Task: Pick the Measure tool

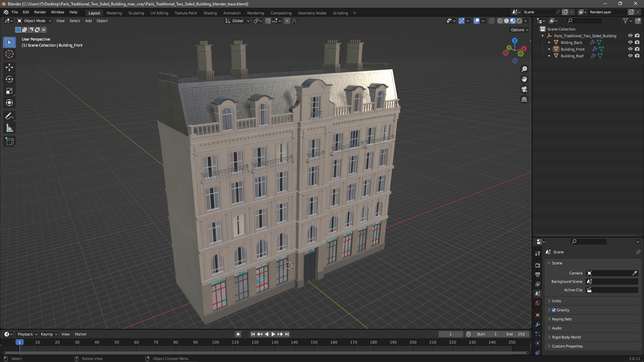Action: tap(9, 128)
